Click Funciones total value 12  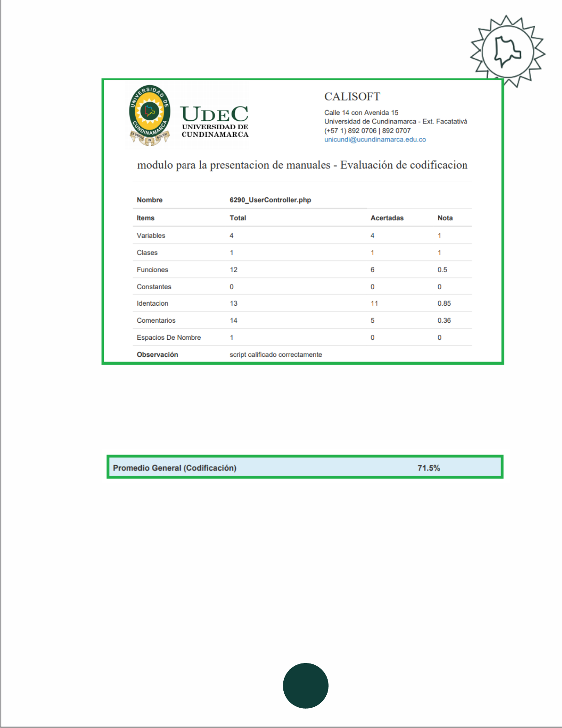point(233,270)
